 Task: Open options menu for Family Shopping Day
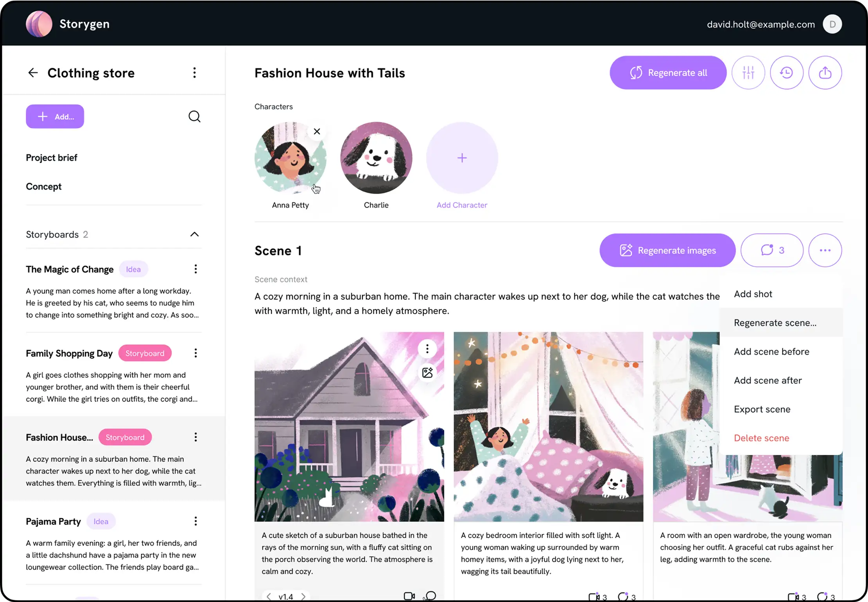[195, 353]
